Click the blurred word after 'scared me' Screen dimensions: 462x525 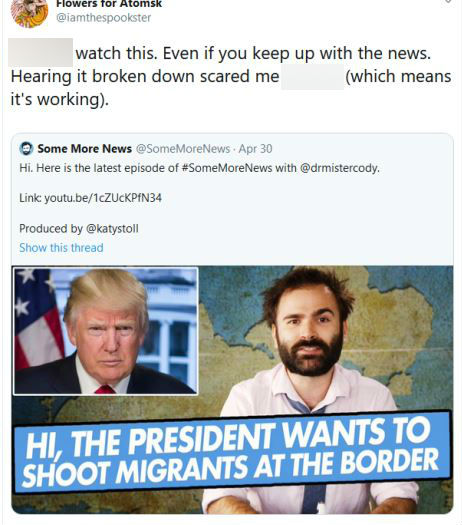pyautogui.click(x=312, y=77)
